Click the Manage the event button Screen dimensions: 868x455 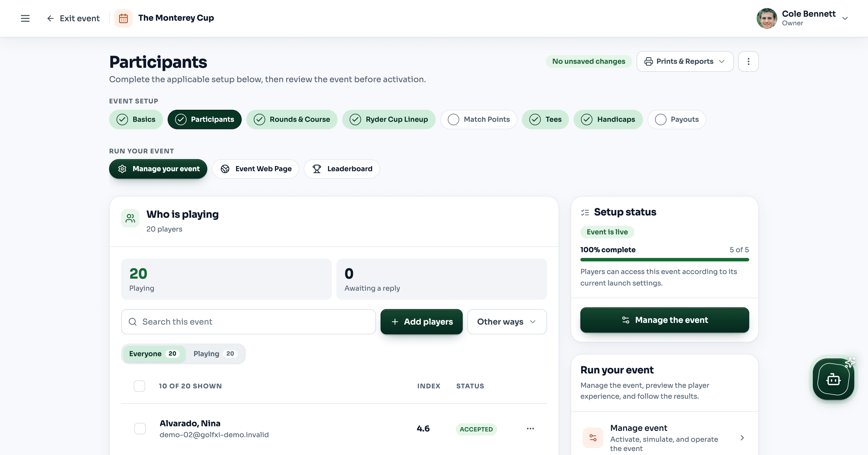(664, 320)
